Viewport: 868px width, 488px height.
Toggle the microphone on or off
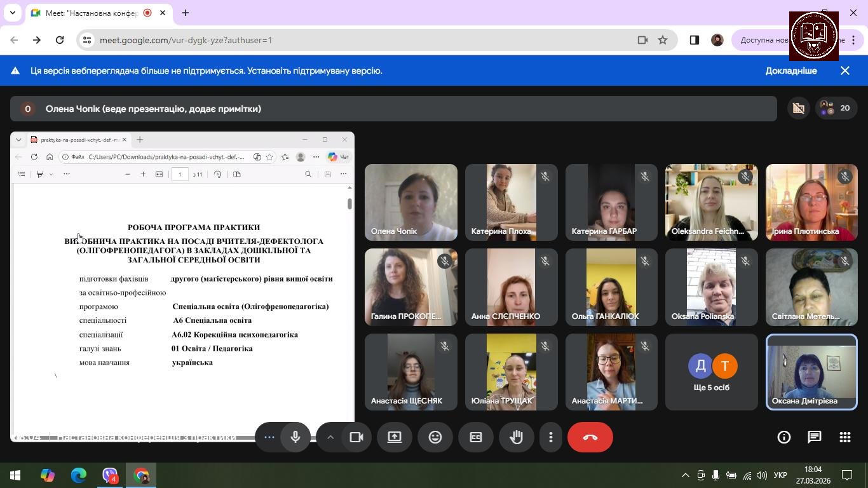(295, 437)
